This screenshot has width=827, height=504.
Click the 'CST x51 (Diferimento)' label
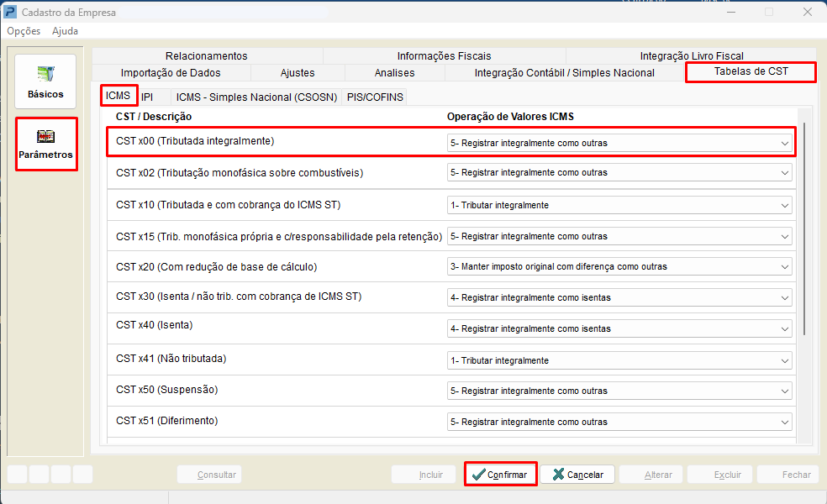coord(166,421)
